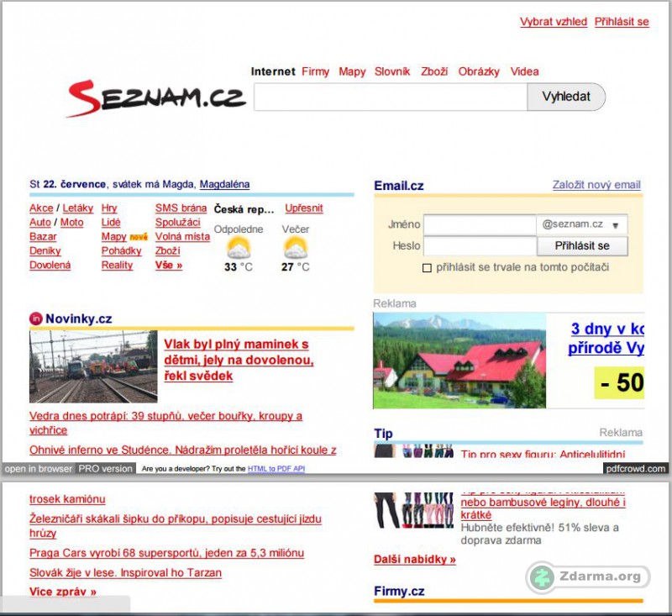Switch to Mapy search tab

[352, 71]
